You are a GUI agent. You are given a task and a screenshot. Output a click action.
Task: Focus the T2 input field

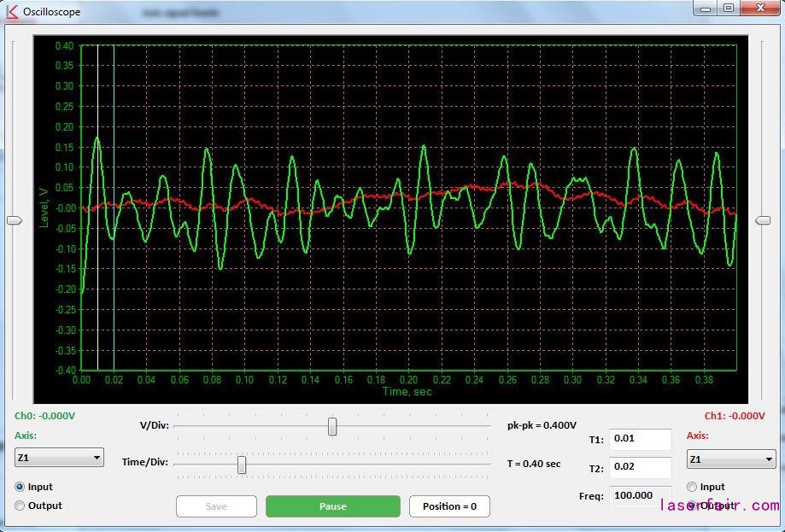pyautogui.click(x=640, y=468)
